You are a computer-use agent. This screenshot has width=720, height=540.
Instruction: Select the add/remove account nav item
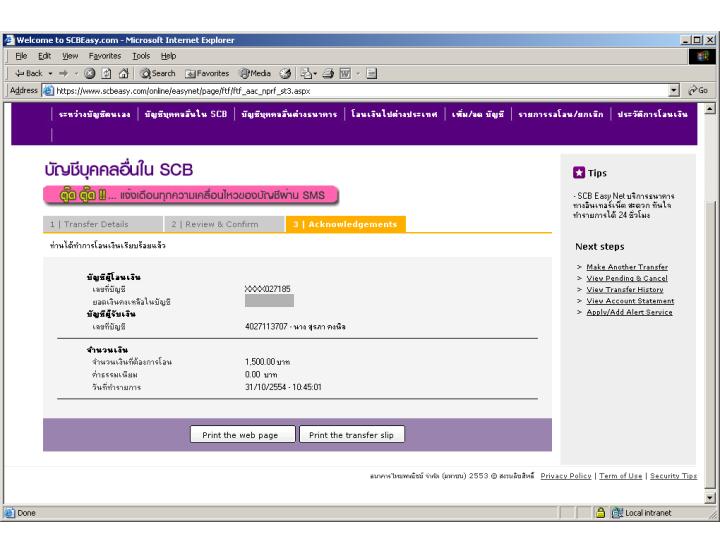click(478, 114)
